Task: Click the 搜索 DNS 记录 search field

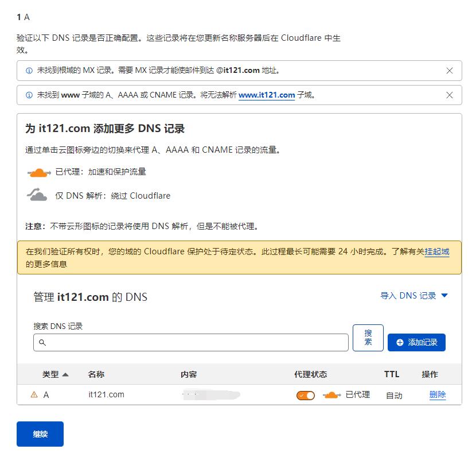Action: [191, 342]
